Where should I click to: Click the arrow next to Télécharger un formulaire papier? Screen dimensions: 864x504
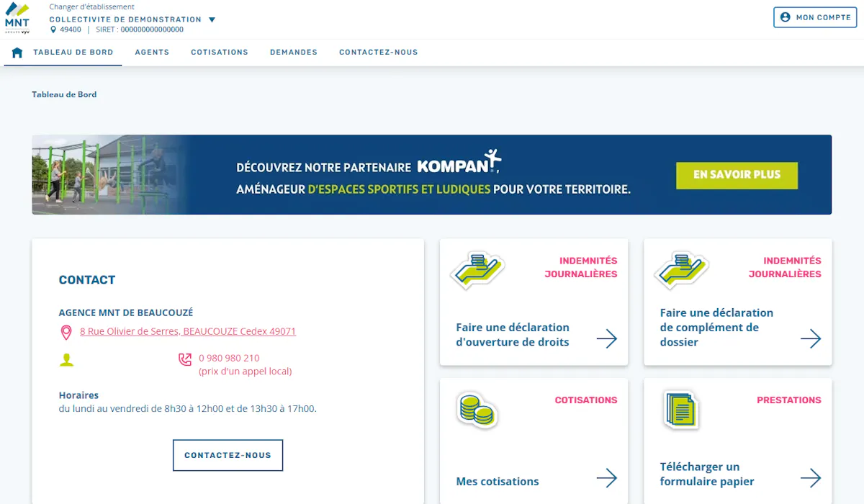pyautogui.click(x=811, y=478)
